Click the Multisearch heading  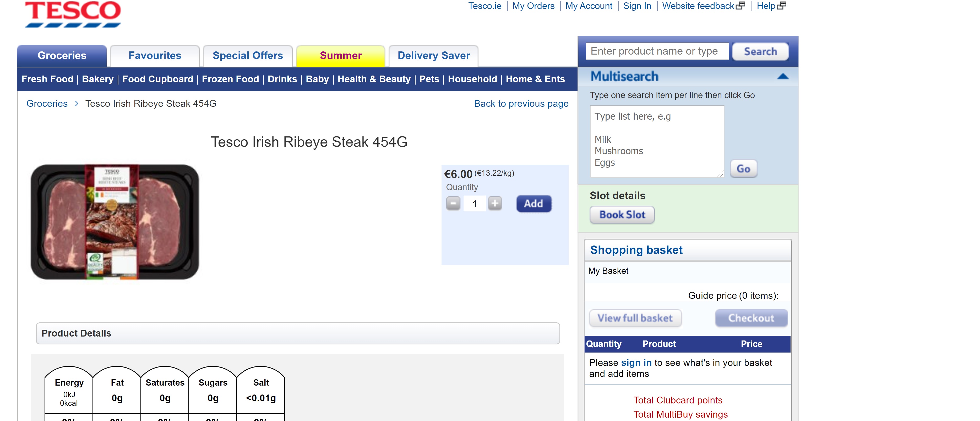click(624, 77)
